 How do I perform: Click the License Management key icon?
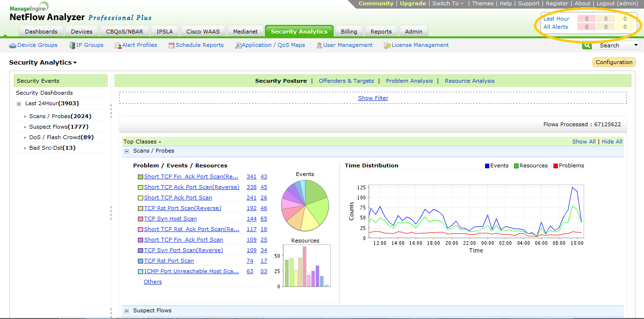click(387, 45)
